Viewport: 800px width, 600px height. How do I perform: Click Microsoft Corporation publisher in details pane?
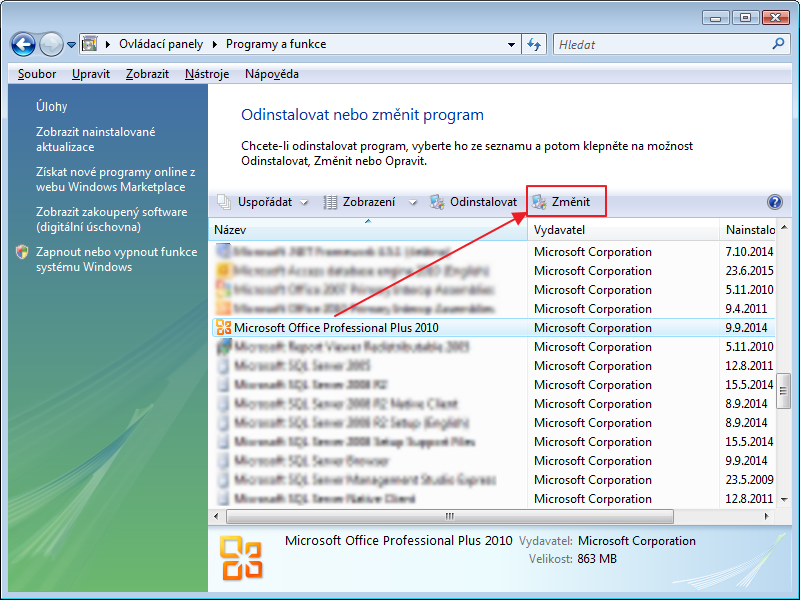pos(637,540)
